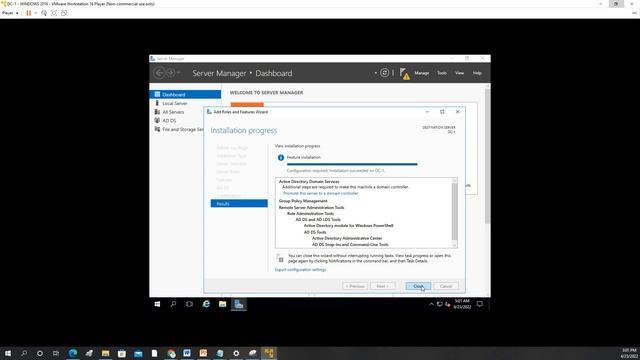This screenshot has height=360, width=640.
Task: Select Active Directory Domain Services text
Action: (309, 182)
